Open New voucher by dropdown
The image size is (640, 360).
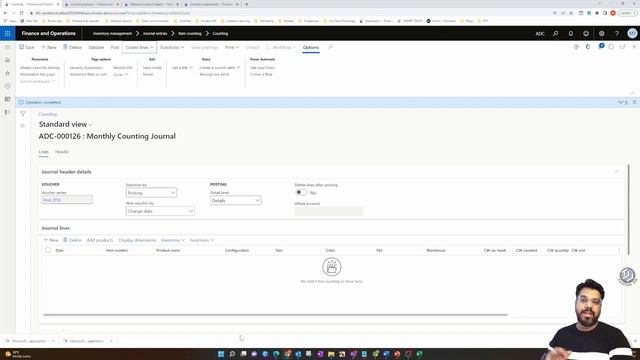(160, 211)
